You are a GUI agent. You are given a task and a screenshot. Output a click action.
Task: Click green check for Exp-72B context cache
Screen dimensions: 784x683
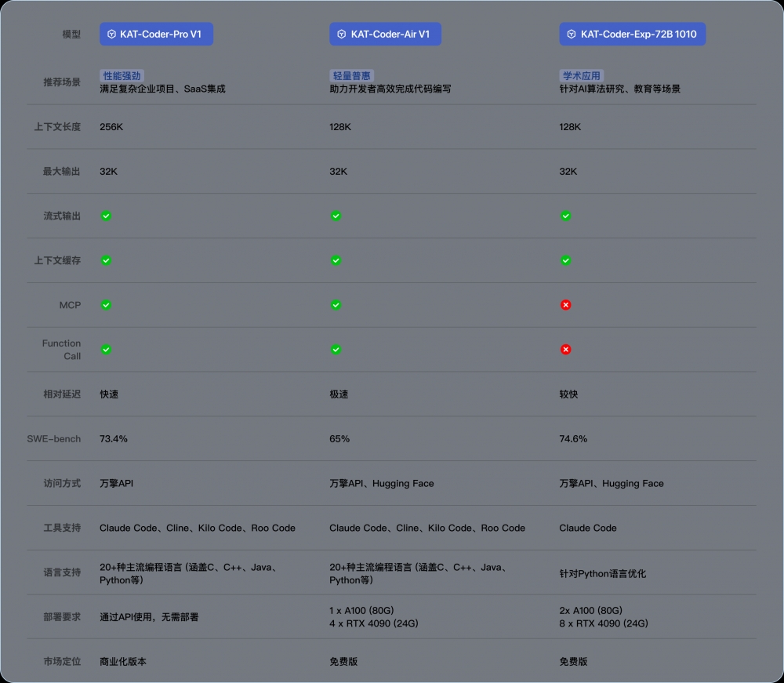[x=565, y=260]
